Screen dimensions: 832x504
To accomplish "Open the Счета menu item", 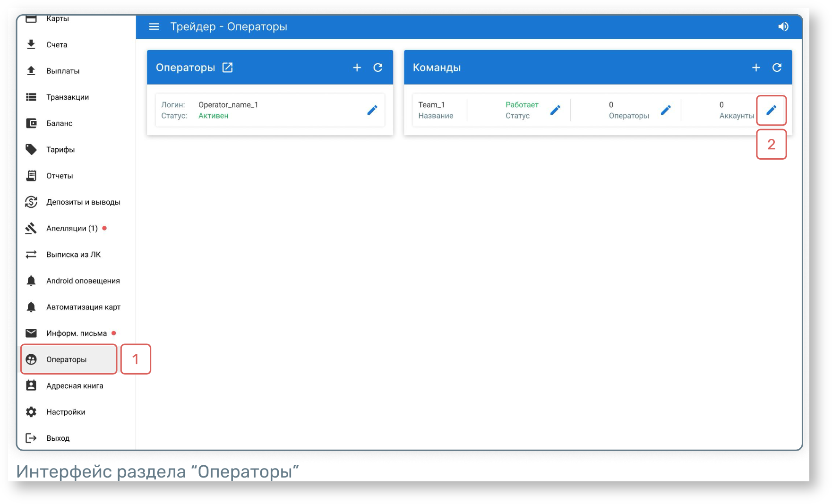I will 57,45.
